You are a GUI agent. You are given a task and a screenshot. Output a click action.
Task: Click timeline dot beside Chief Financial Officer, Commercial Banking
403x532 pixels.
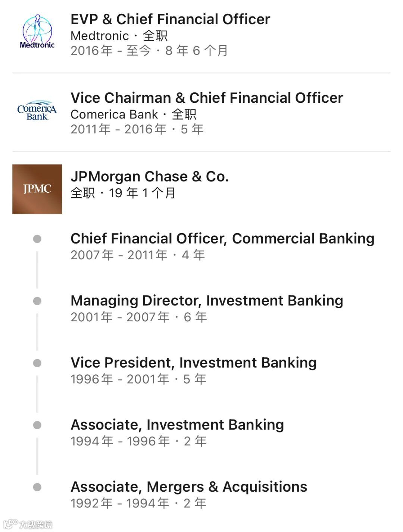pyautogui.click(x=37, y=239)
